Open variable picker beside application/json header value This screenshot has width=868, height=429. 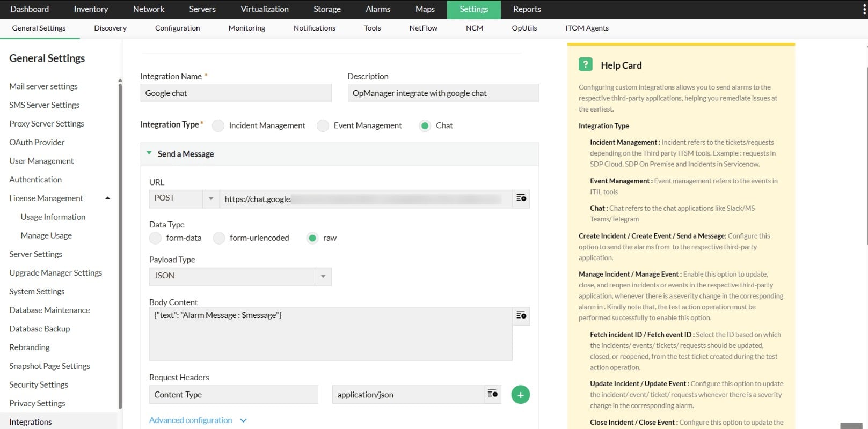[x=492, y=394]
